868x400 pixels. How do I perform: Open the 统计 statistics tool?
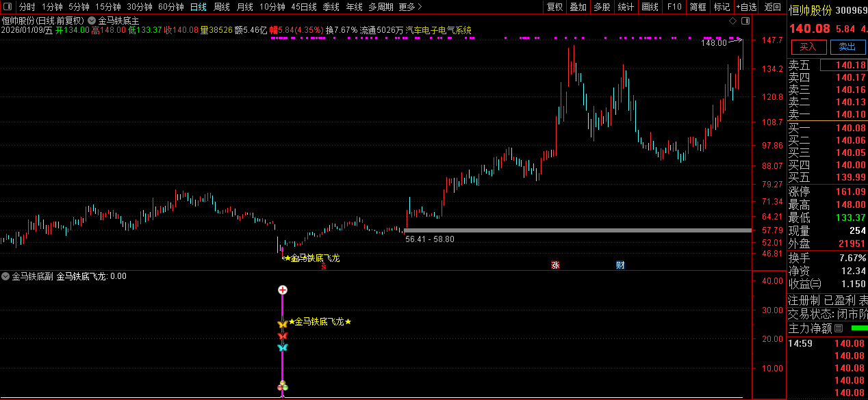tap(626, 7)
